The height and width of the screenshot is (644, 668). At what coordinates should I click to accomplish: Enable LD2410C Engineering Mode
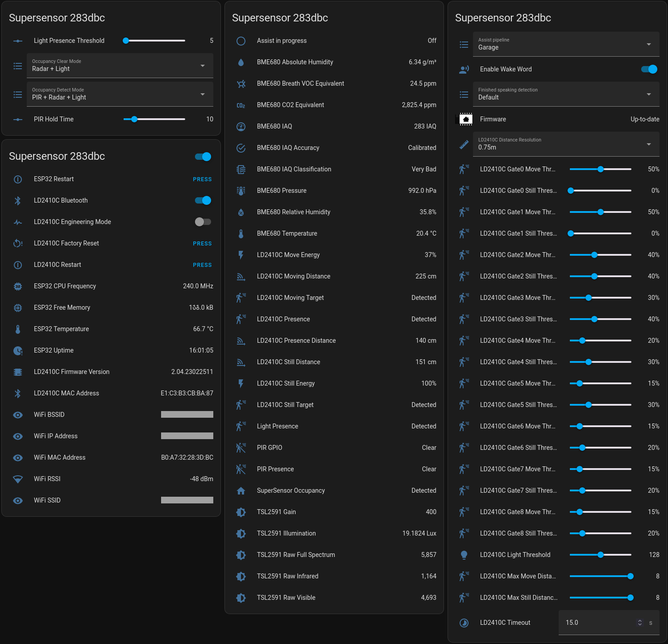coord(203,222)
